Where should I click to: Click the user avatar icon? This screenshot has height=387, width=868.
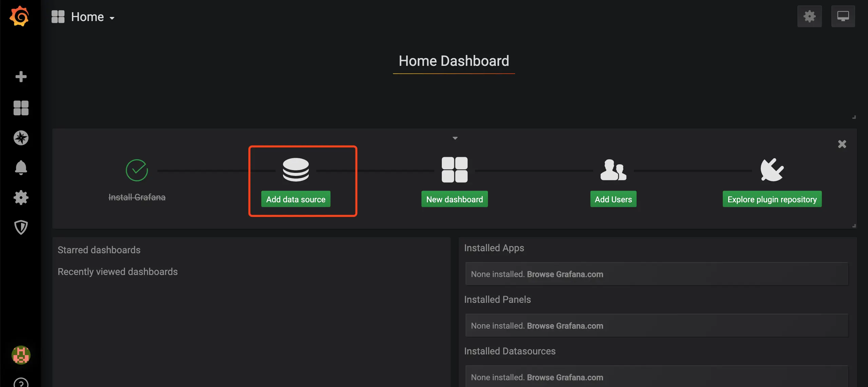point(21,355)
